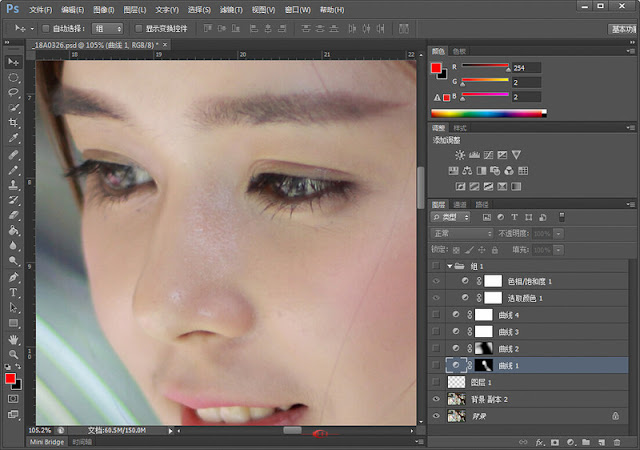This screenshot has width=640, height=450.
Task: Collapse the Group 1 folder triangle
Action: (449, 266)
